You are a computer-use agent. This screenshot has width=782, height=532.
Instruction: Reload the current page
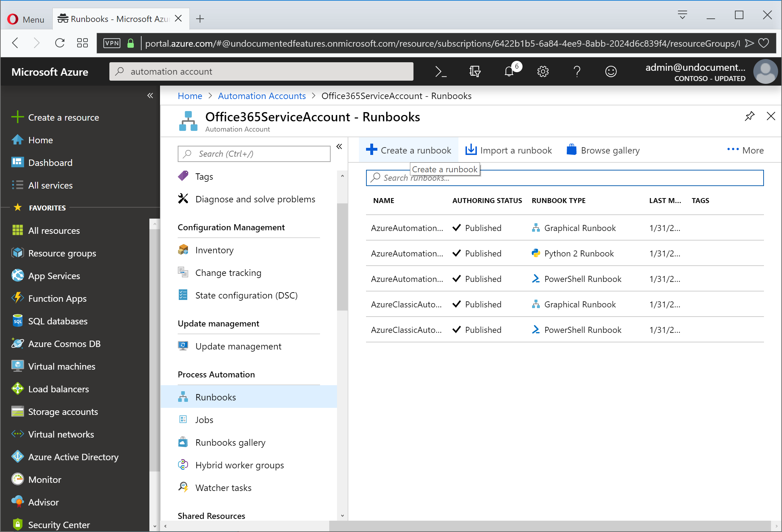pyautogui.click(x=59, y=43)
